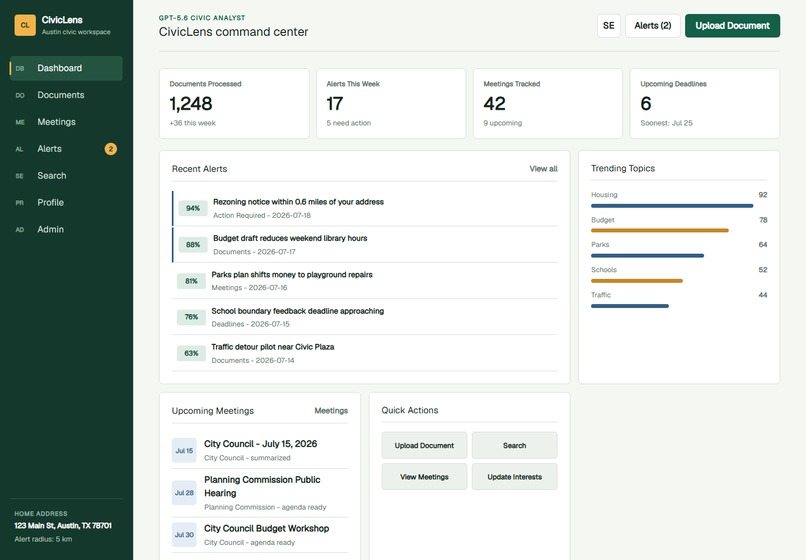Click green Upload Document header button
Image resolution: width=806 pixels, height=560 pixels.
tap(732, 26)
